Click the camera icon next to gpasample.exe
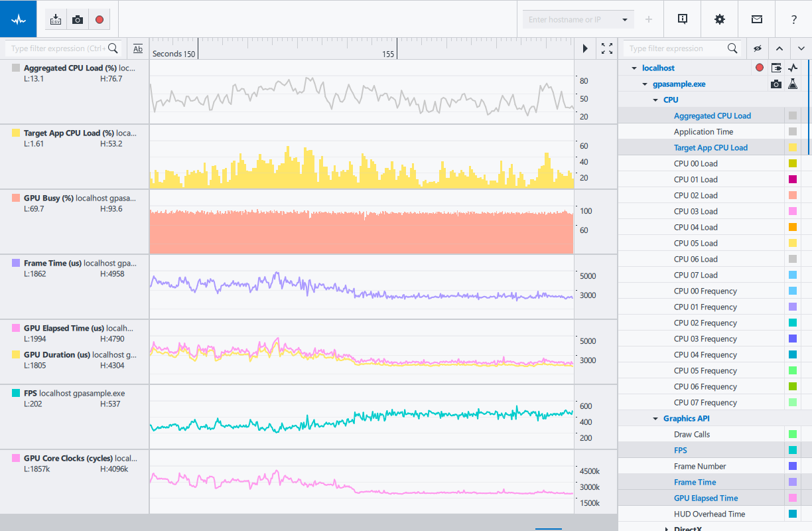Image resolution: width=812 pixels, height=531 pixels. [x=776, y=84]
